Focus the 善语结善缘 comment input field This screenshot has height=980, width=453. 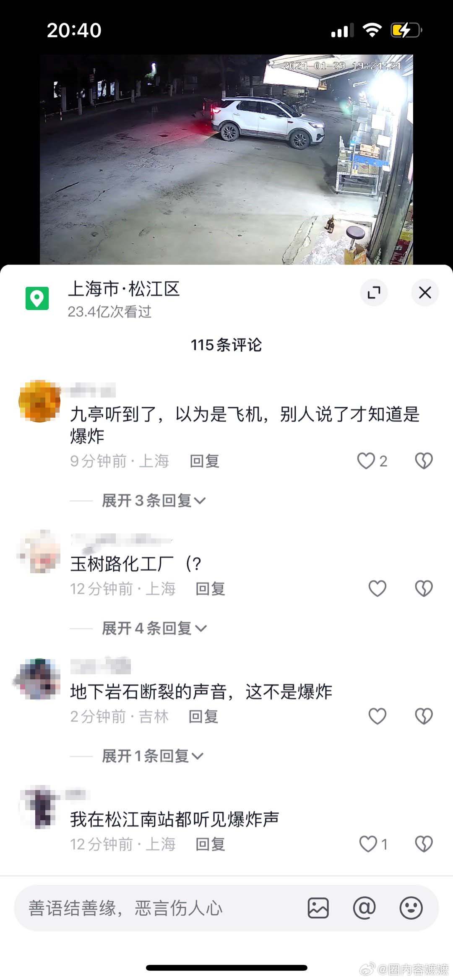coord(159,908)
